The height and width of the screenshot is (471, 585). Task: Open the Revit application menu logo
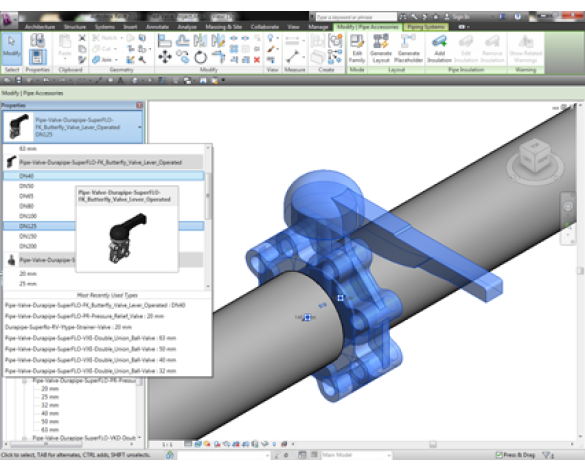click(x=7, y=19)
